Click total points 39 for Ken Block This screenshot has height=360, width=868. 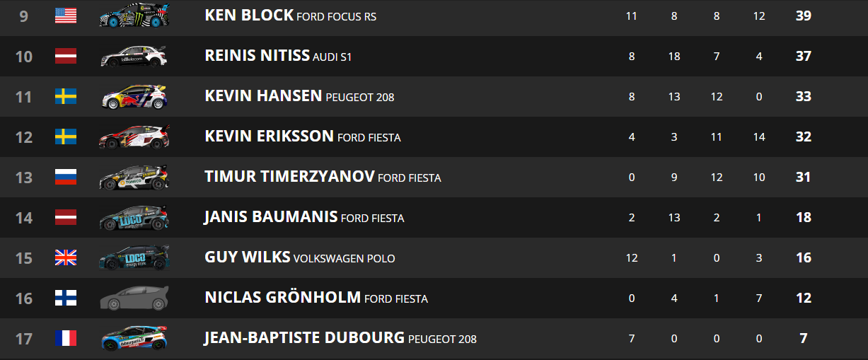click(803, 16)
